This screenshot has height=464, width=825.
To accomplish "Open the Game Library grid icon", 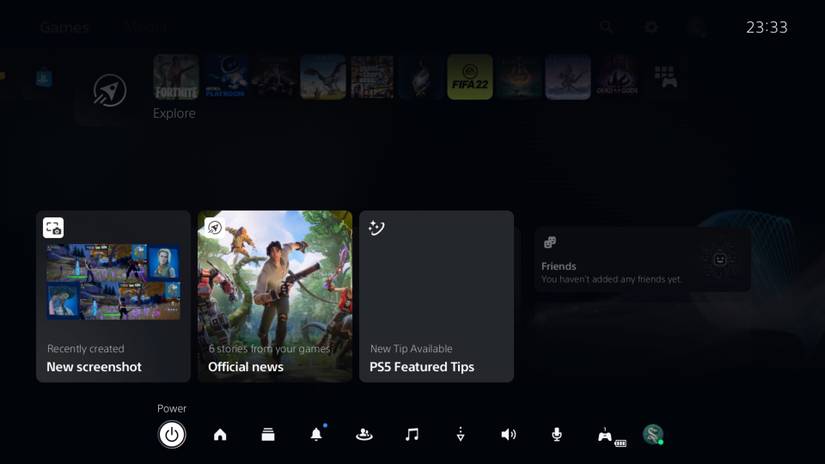I will coord(666,77).
